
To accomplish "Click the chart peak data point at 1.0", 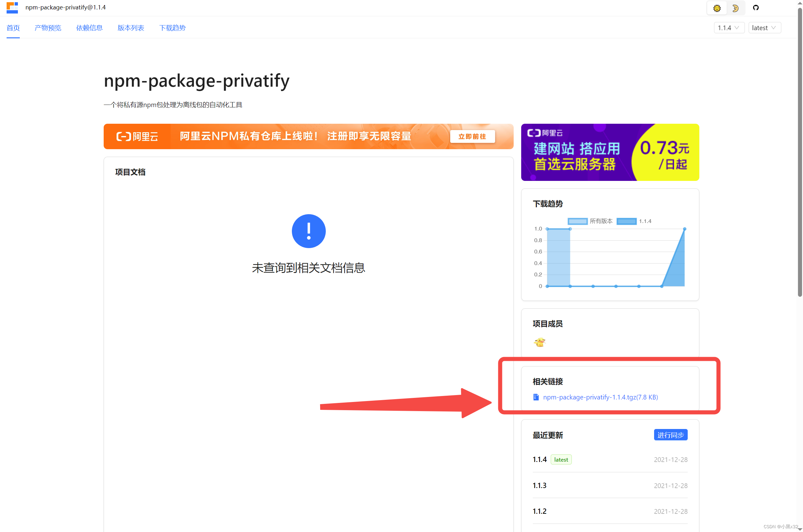I will (x=684, y=229).
